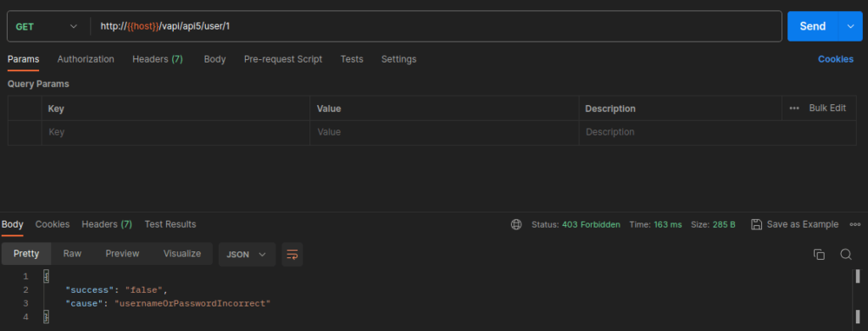This screenshot has width=868, height=331.
Task: Open column options ellipsis near Bulk Edit
Action: coord(794,108)
